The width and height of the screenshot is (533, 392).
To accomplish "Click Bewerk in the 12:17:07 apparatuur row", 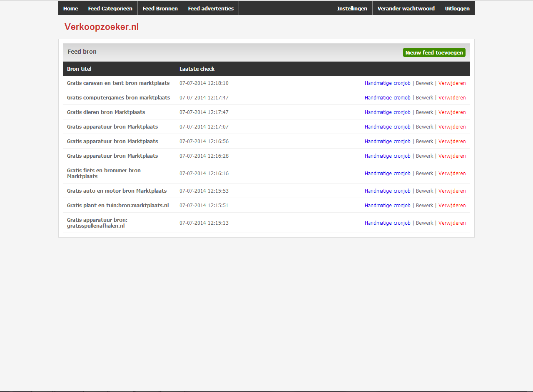I will 425,127.
